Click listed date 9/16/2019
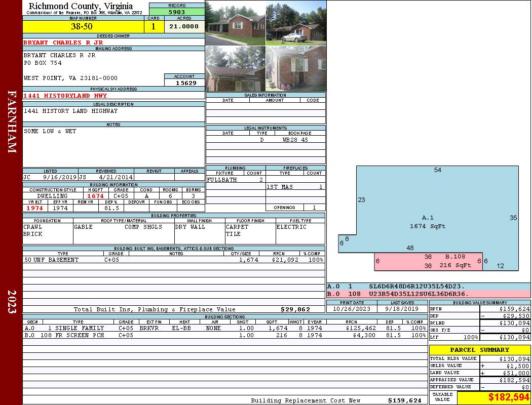Viewport: 532px width, 405px height. pos(60,177)
